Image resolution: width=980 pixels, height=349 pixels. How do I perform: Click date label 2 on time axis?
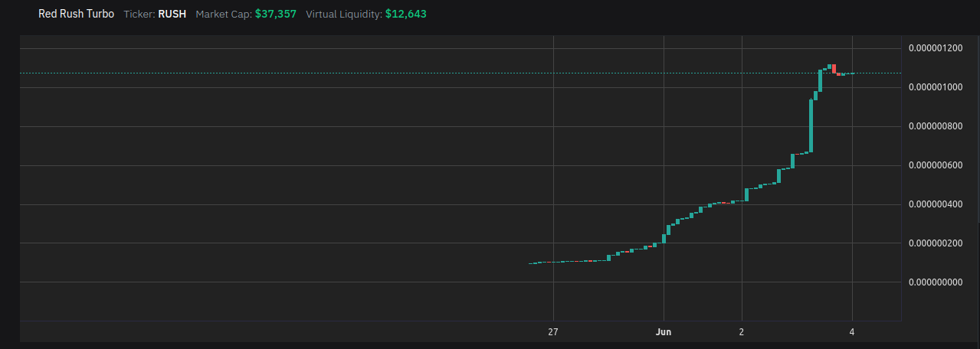(x=742, y=332)
